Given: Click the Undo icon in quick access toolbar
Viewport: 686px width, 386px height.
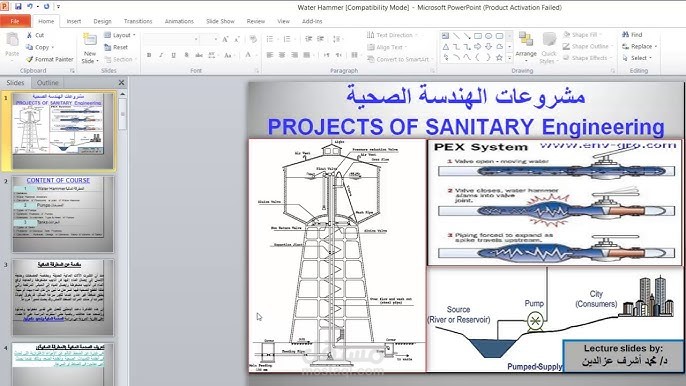Looking at the screenshot, I should pos(30,7).
